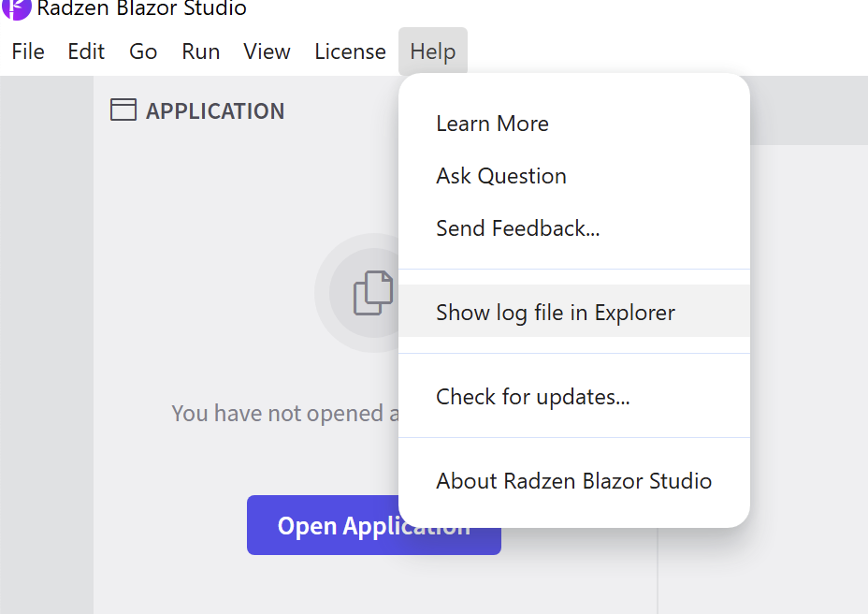Click the 'You have not opened' message text
Viewport: 868px width, 614px height.
pyautogui.click(x=285, y=414)
